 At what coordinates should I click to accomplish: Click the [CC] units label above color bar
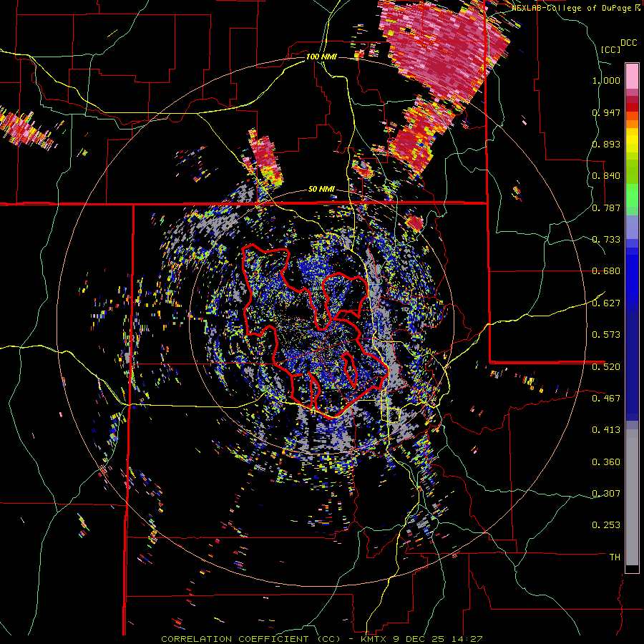611,49
